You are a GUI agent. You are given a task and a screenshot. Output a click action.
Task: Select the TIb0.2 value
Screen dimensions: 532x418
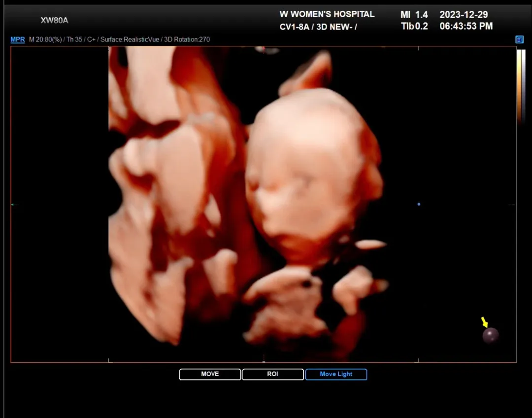pyautogui.click(x=414, y=26)
